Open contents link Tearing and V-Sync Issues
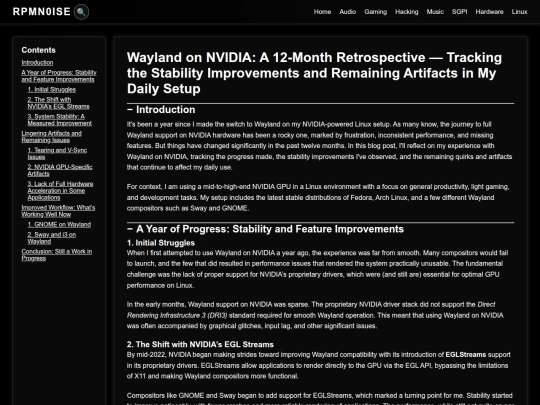Screen dimensions: 540x405 pyautogui.click(x=57, y=154)
